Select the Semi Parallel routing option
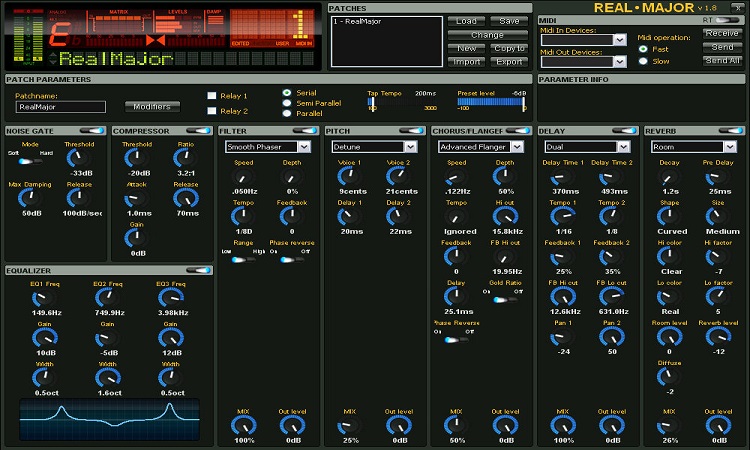The image size is (750, 450). (x=288, y=103)
